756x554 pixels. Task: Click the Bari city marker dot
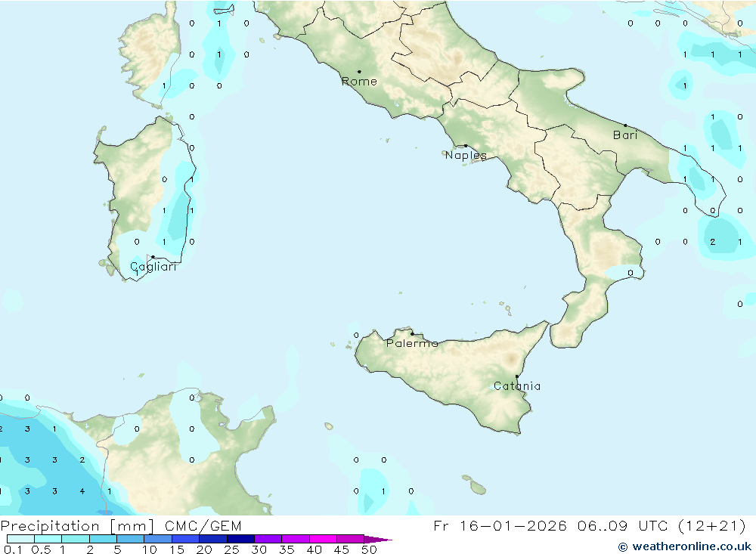click(625, 125)
